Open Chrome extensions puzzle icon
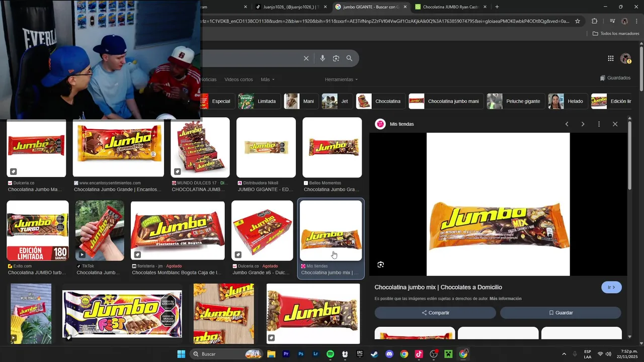This screenshot has width=644, height=362. coord(594,21)
